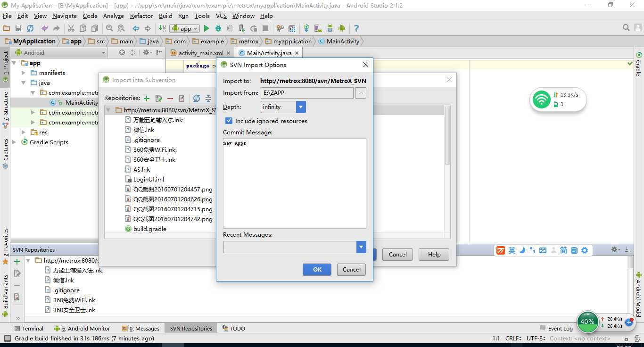Click the Make Project icon

162,28
